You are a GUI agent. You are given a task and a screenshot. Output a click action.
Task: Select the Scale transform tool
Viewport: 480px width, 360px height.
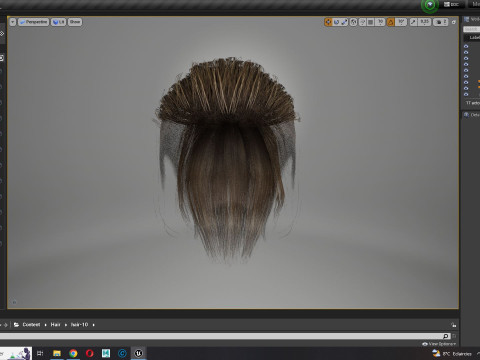coord(344,22)
